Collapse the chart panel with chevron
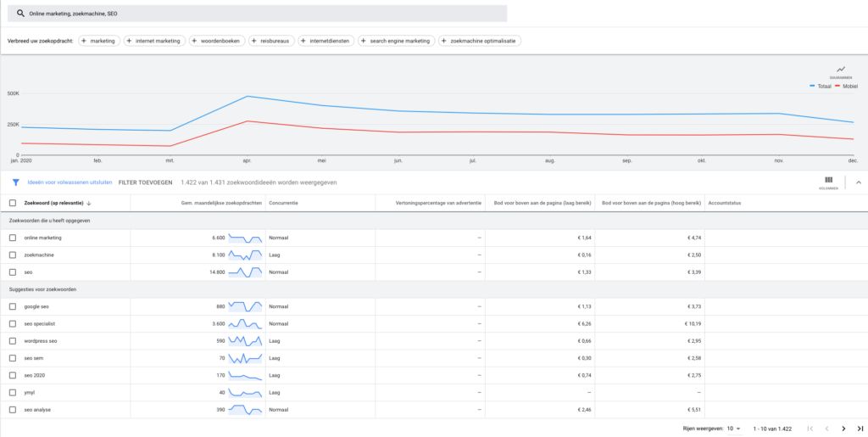 point(857,182)
